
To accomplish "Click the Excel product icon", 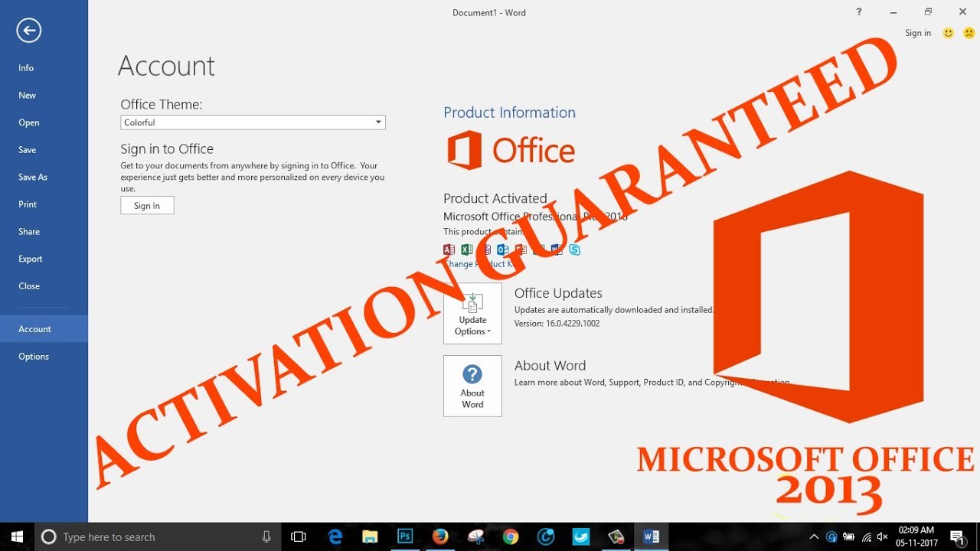I will [467, 249].
